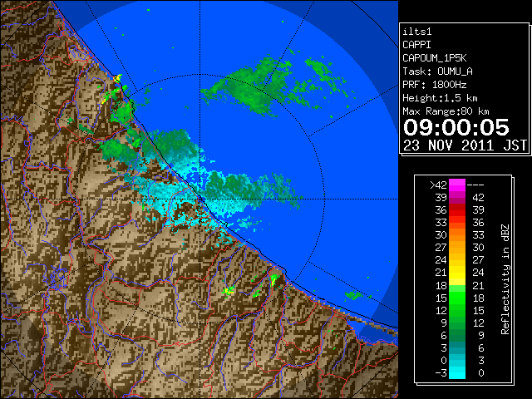Pick the orange 30-33 dBZ legend swatch
The width and height of the screenshot is (532, 399).
(x=457, y=235)
